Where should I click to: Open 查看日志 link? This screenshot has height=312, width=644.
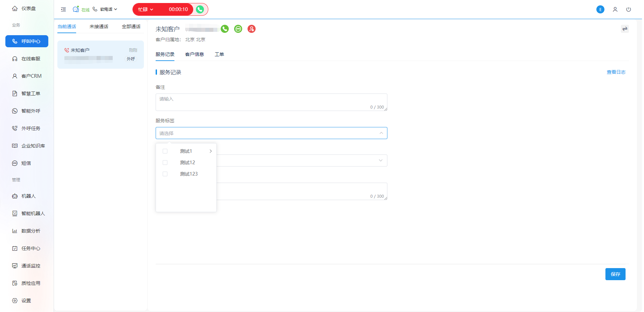[616, 72]
